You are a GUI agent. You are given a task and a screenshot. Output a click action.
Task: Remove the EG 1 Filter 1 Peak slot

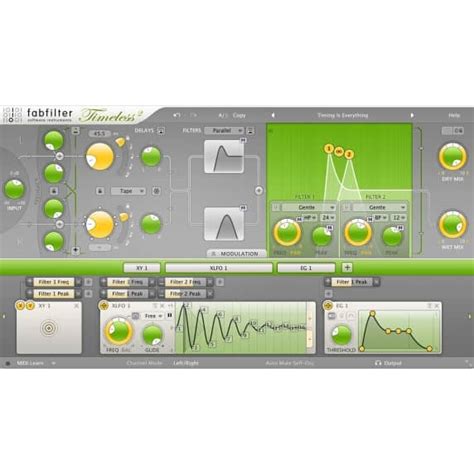coord(376,282)
